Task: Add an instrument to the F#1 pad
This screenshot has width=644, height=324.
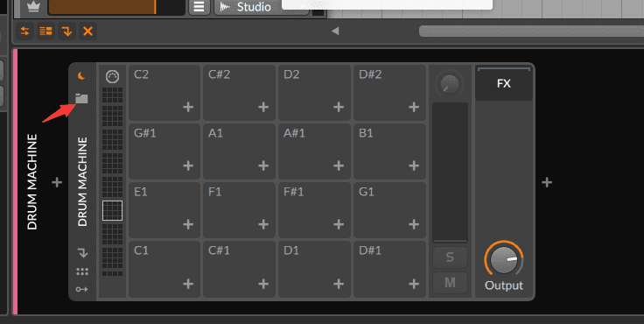Action: coord(339,224)
